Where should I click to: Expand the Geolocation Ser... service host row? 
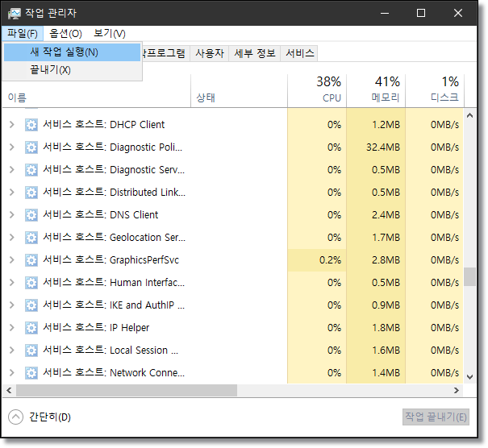[x=12, y=238]
